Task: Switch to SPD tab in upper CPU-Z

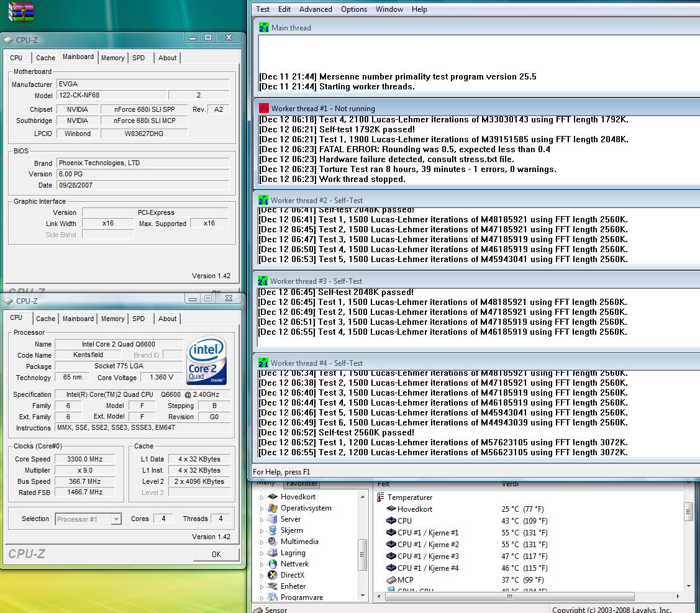Action: point(139,58)
